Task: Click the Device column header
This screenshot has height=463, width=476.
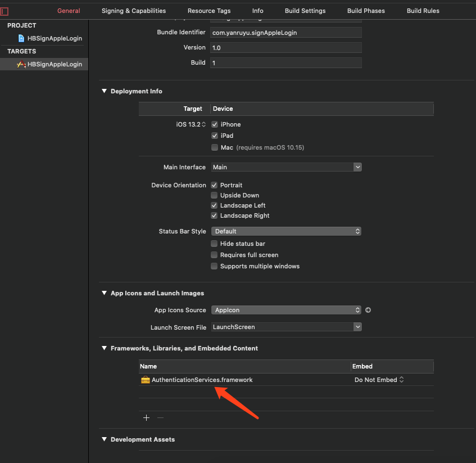Action: (223, 109)
